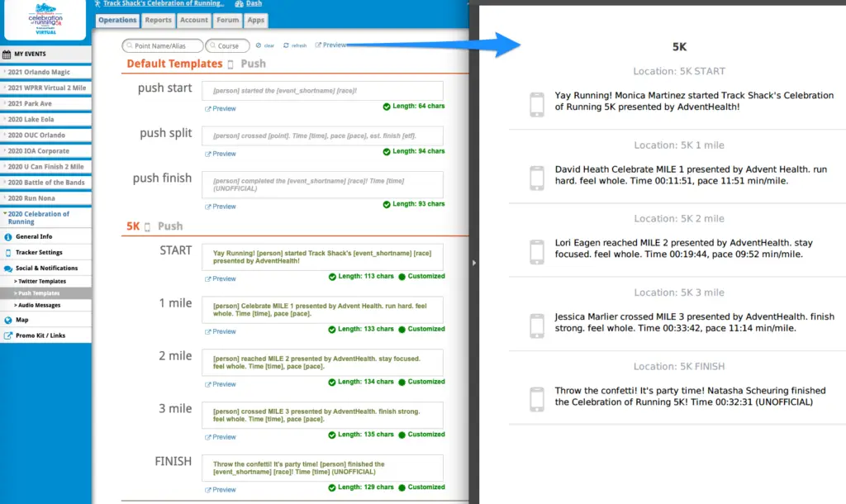Collapse 2020 Celebration of Running event
The image size is (846, 504).
click(x=46, y=217)
